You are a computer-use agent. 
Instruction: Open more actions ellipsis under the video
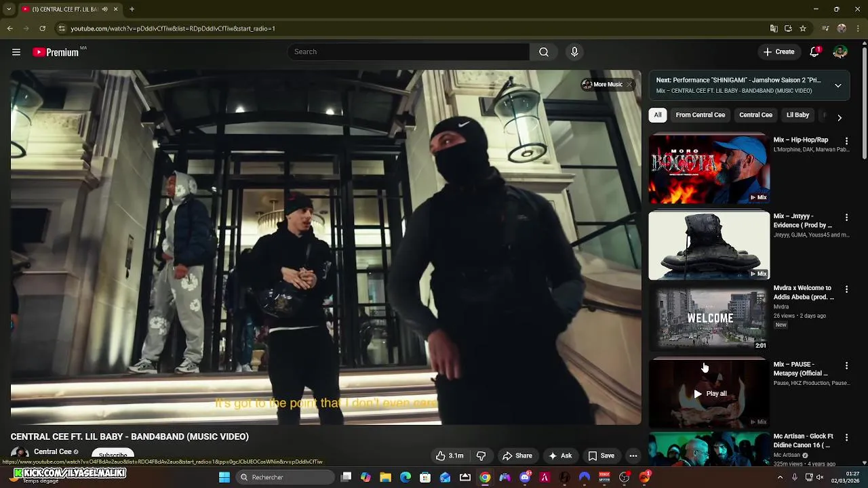(633, 456)
